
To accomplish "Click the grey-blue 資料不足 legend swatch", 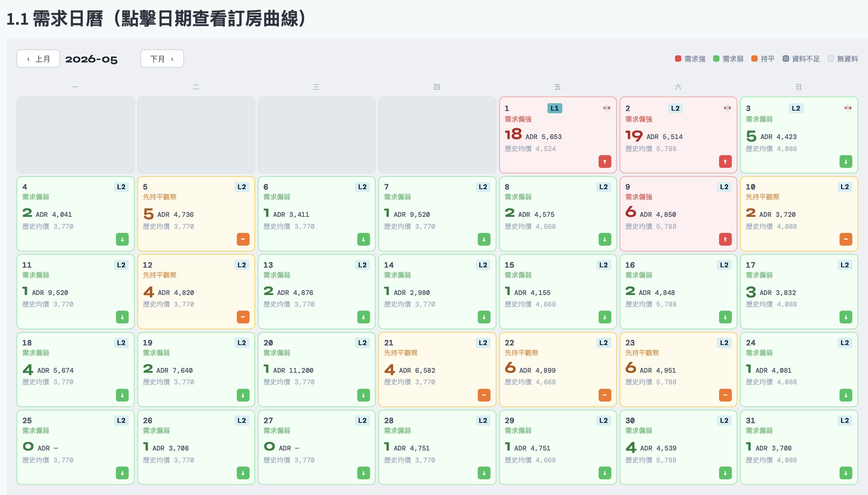I will coord(786,59).
